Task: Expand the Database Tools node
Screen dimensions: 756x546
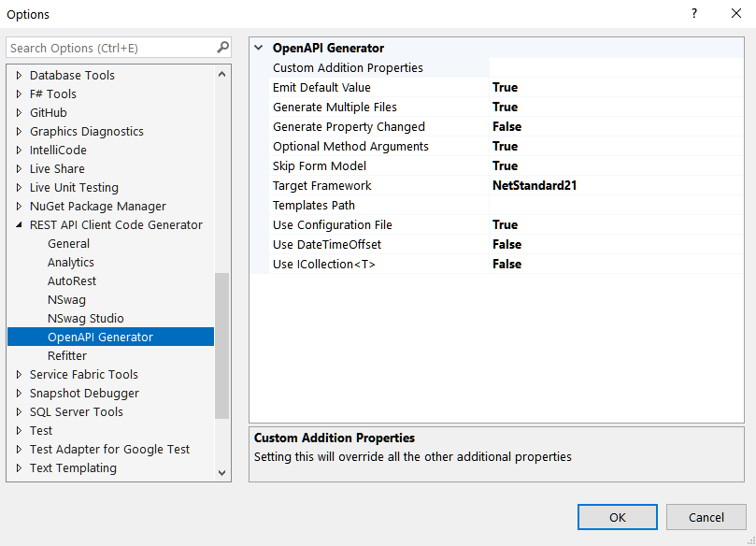Action: pos(19,75)
